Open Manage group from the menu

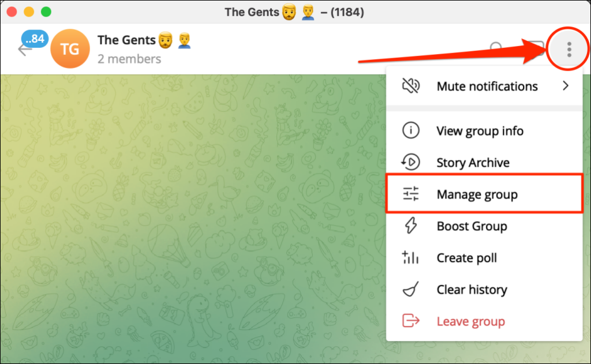[477, 194]
